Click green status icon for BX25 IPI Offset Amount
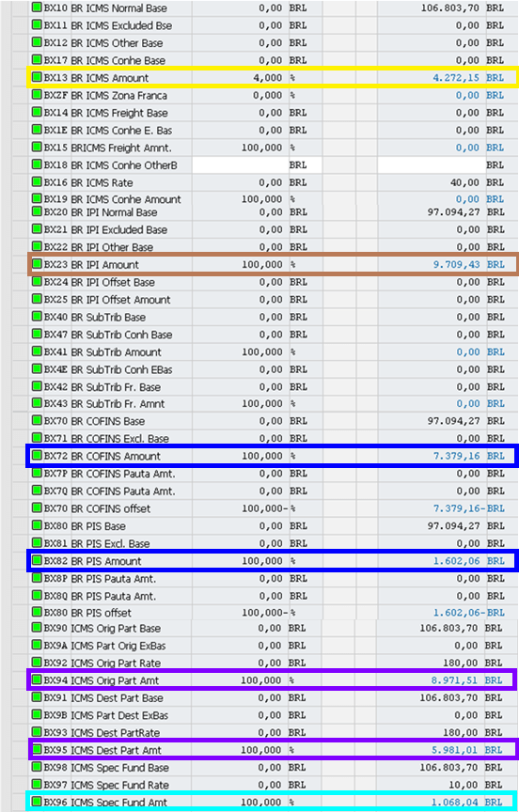519x812 pixels. pyautogui.click(x=37, y=299)
